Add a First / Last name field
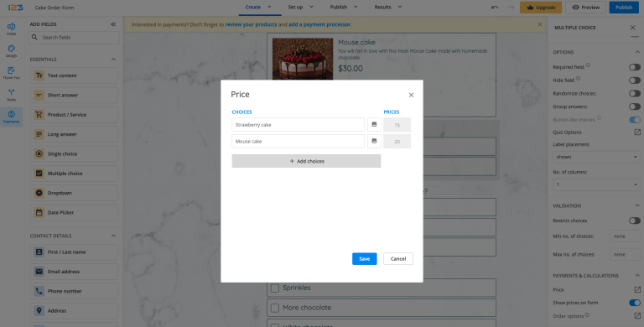This screenshot has width=644, height=327. [74, 252]
